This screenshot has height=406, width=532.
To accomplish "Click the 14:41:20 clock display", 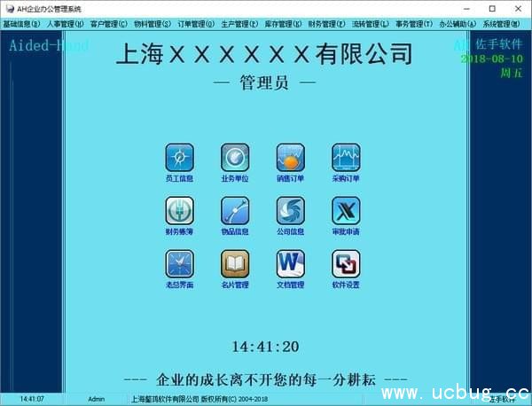I will [x=265, y=347].
